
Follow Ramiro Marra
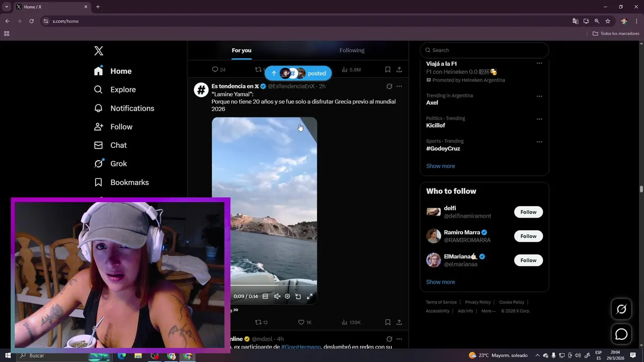point(528,236)
